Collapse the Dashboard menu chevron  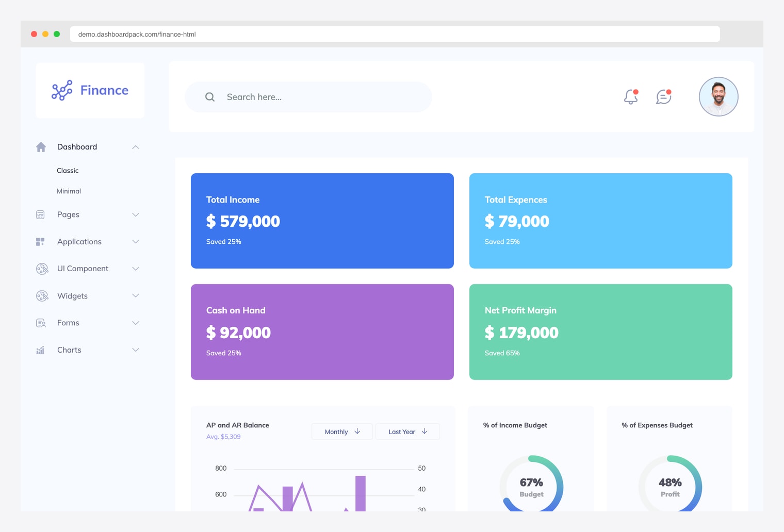[x=136, y=147]
